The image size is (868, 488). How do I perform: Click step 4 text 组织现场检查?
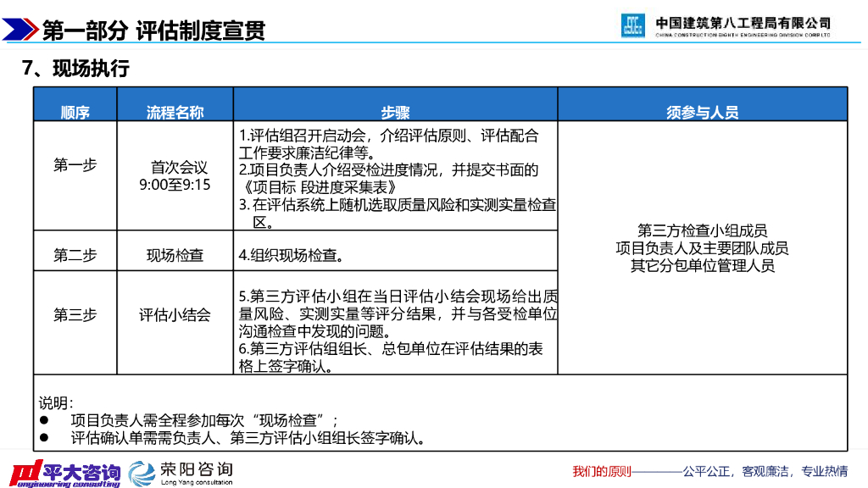[292, 255]
